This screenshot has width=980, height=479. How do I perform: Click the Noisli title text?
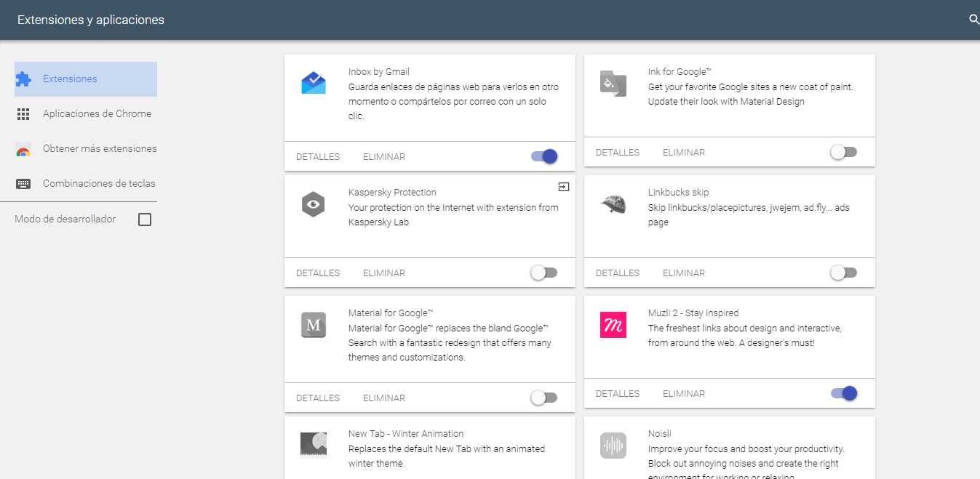[660, 433]
